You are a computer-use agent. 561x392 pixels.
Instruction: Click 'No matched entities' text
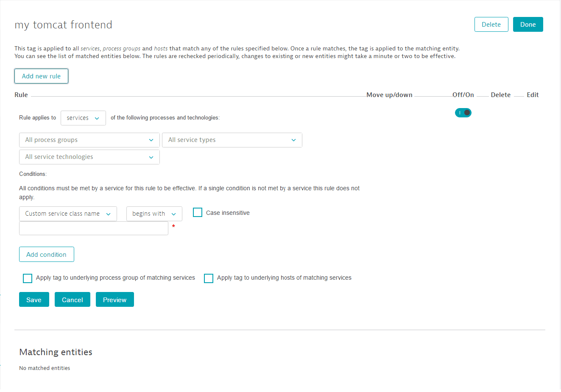[45, 368]
